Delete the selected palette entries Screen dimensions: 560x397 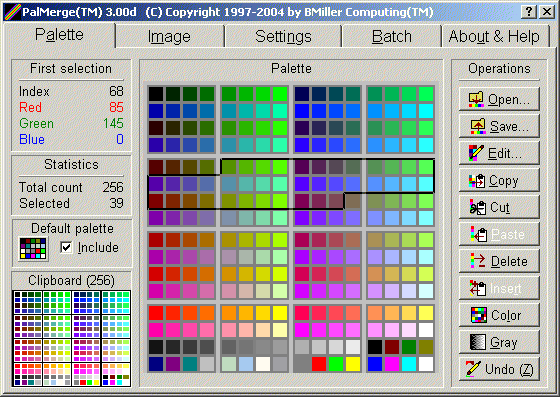(x=499, y=261)
